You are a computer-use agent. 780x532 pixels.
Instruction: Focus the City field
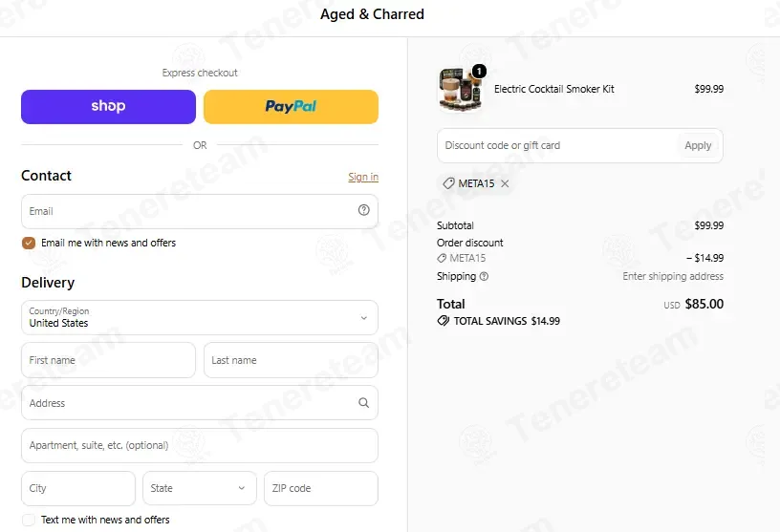pos(78,488)
